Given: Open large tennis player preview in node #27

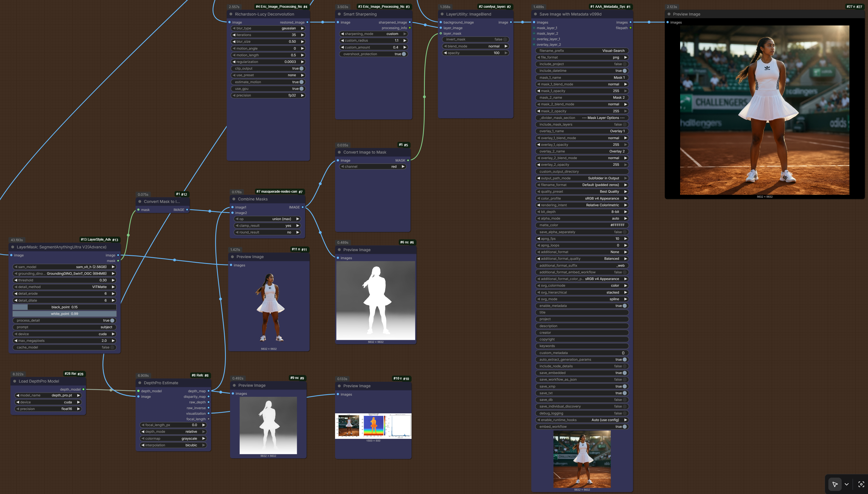Looking at the screenshot, I should [765, 110].
